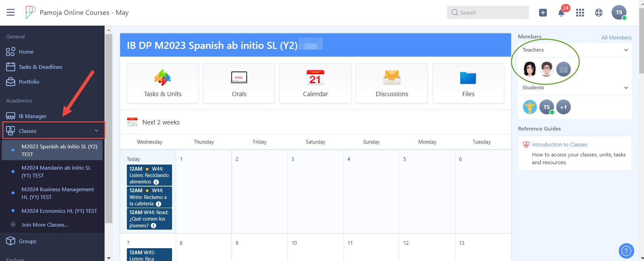Screen dimensions: 644x261
Task: Collapse the Students members section
Action: pos(626,88)
